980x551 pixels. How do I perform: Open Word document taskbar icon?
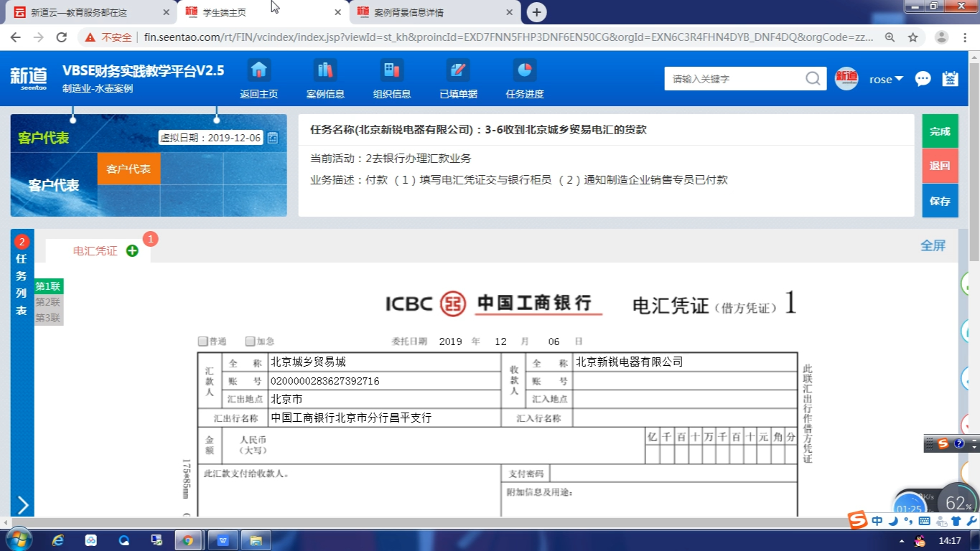222,540
